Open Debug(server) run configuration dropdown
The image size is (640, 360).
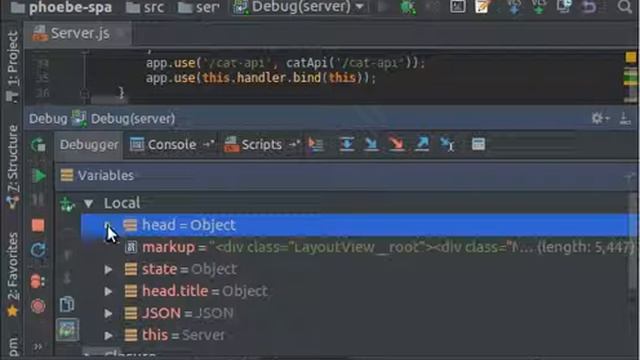pos(298,7)
